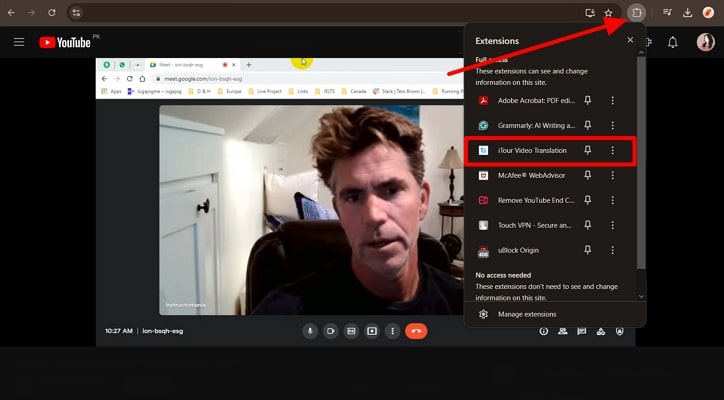This screenshot has width=724, height=400.
Task: Open Chrome downloads icon
Action: 688,12
